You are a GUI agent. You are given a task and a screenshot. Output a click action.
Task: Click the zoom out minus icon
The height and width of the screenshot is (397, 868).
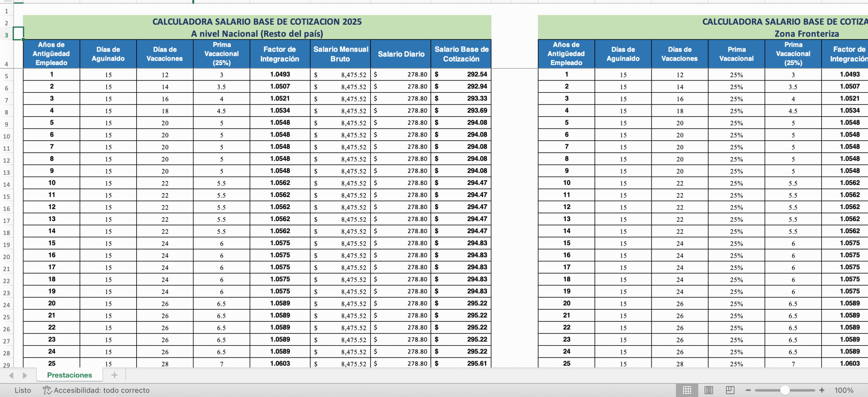tap(748, 390)
